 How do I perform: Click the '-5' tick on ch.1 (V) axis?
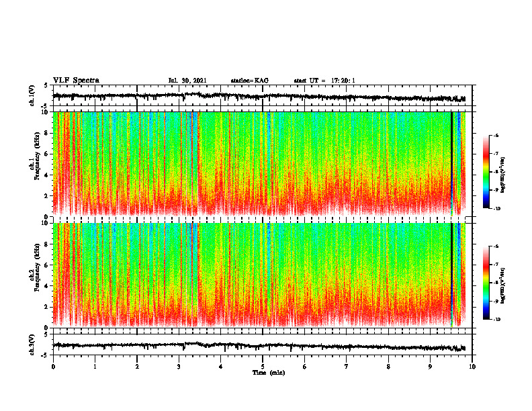45,106
